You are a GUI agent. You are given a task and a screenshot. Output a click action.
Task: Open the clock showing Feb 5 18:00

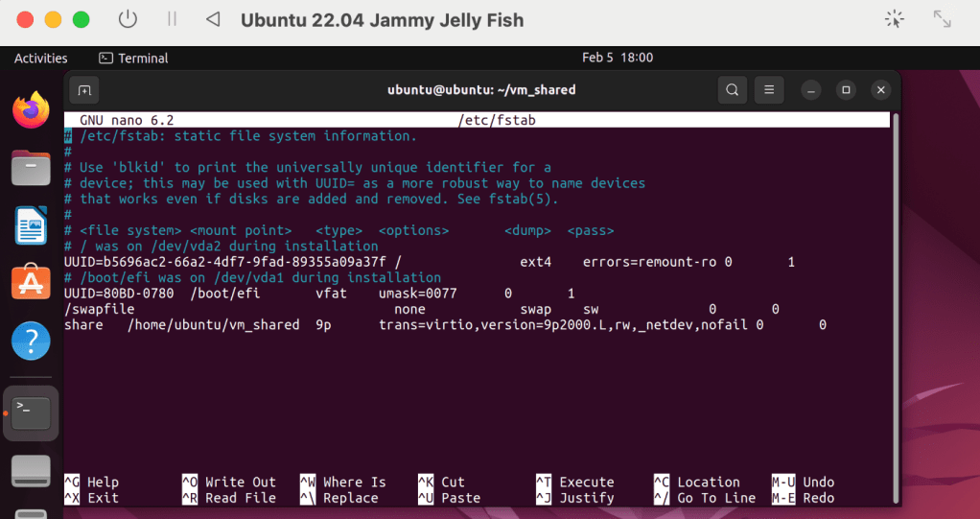pos(617,58)
